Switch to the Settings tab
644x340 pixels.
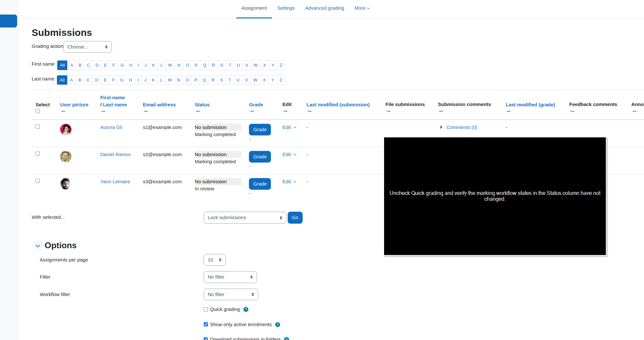click(x=286, y=8)
